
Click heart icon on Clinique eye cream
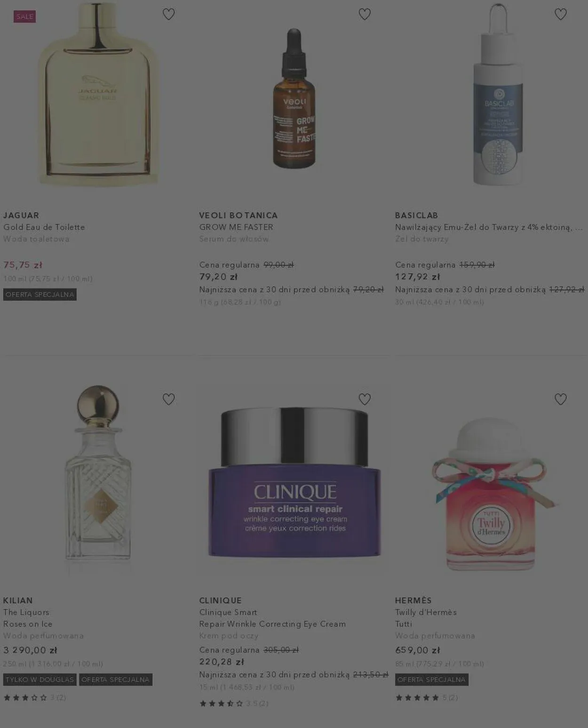(365, 399)
